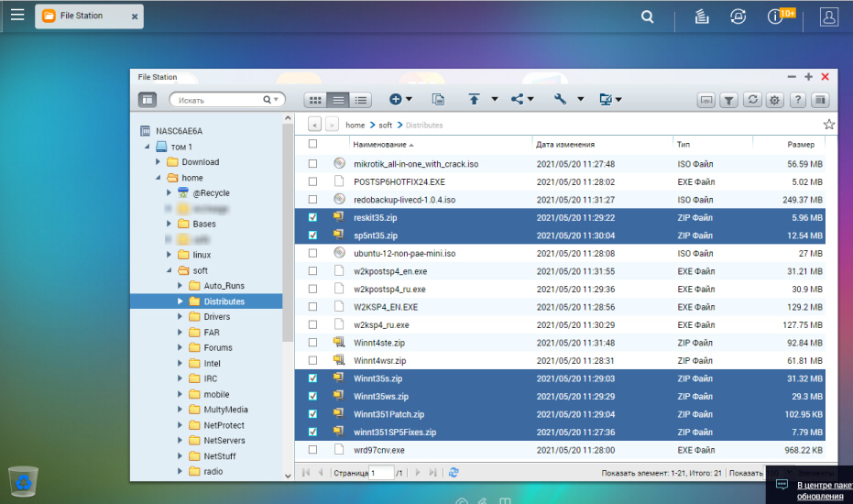Screen dimensions: 853x504
Task: Sort by Размер column header
Action: point(801,144)
